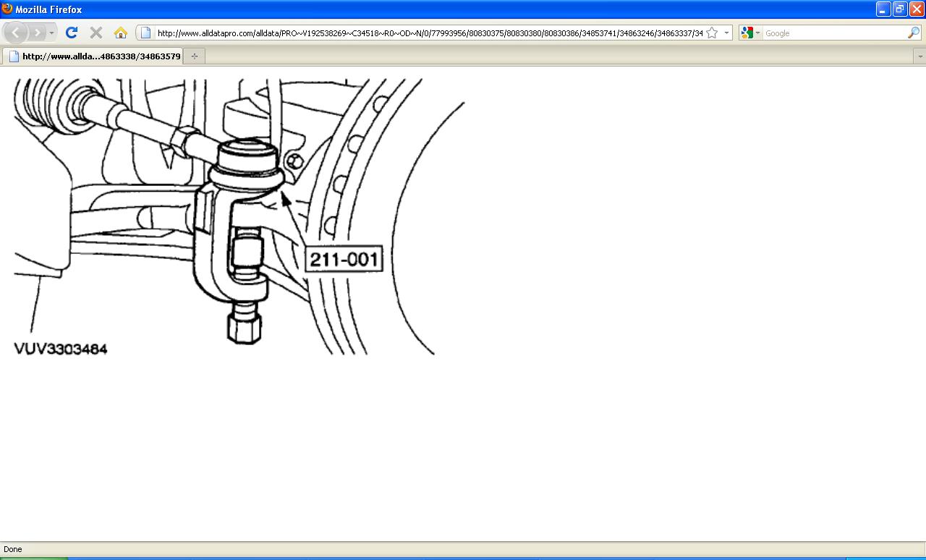Close the Mozilla Firefox window
926x560 pixels.
[x=916, y=9]
